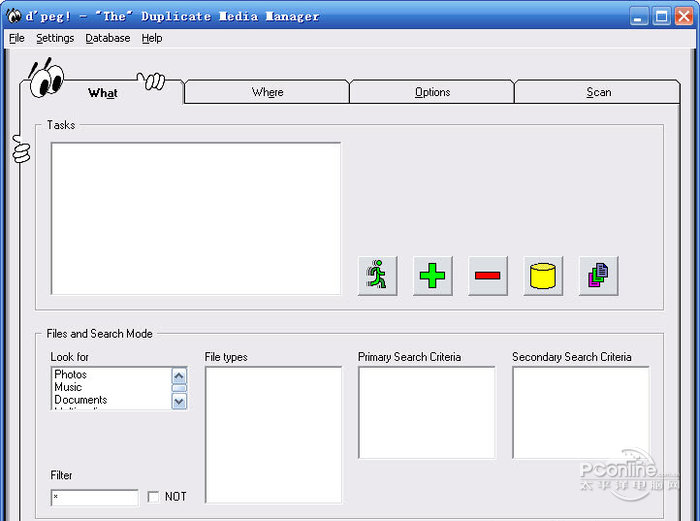Click the d'peg! title bar eyes icon
This screenshot has height=521, width=700.
click(x=14, y=16)
